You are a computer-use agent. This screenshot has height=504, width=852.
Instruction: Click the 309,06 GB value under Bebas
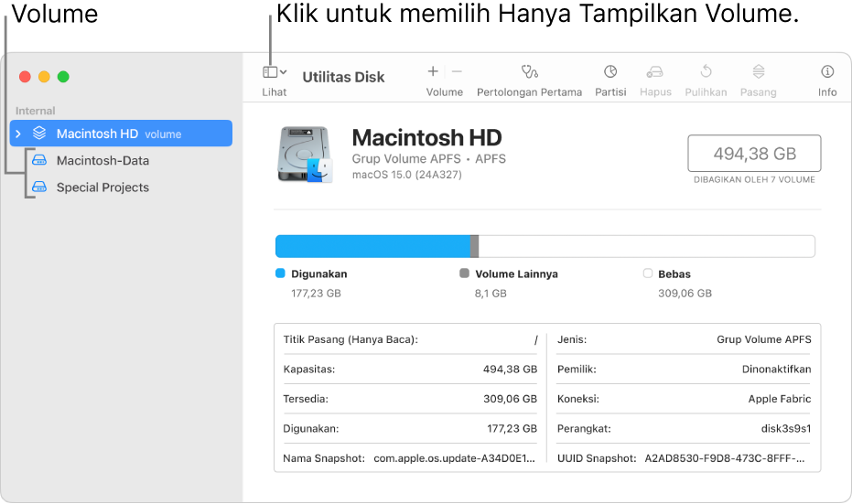[685, 294]
